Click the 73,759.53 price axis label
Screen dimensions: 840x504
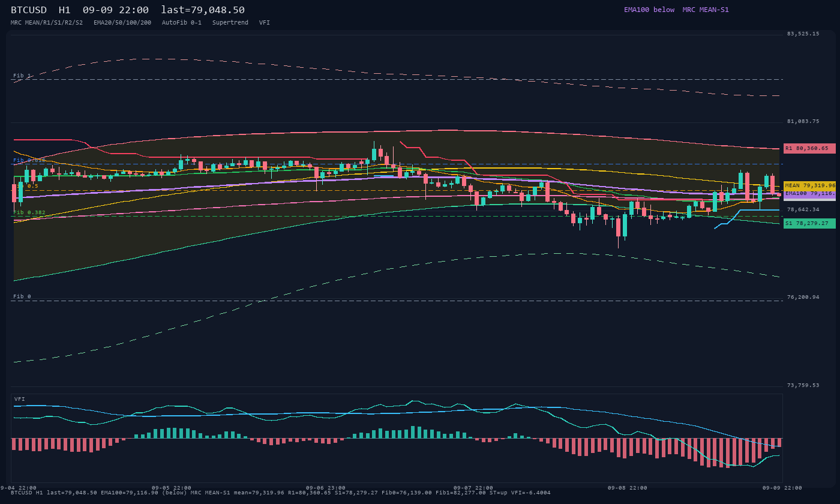pos(803,385)
